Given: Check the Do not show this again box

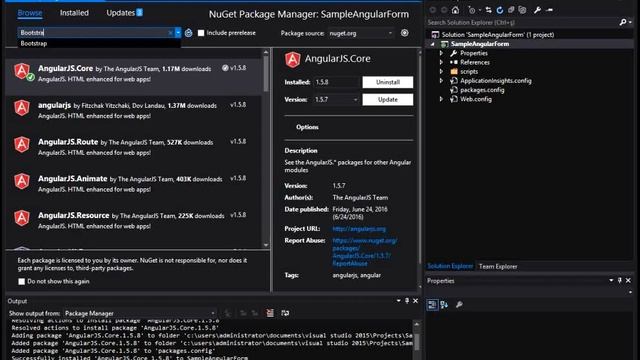Looking at the screenshot, I should 22,281.
